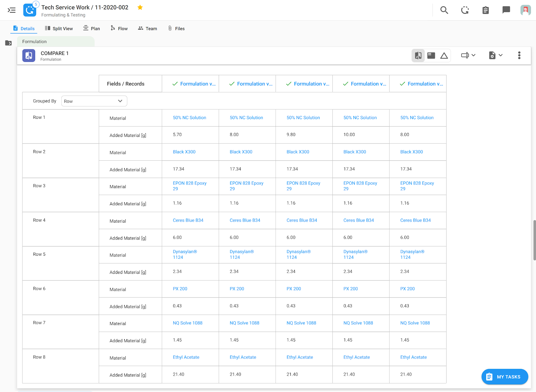Open first column 50% NC Solution link
Image resolution: width=536 pixels, height=392 pixels.
coord(189,118)
